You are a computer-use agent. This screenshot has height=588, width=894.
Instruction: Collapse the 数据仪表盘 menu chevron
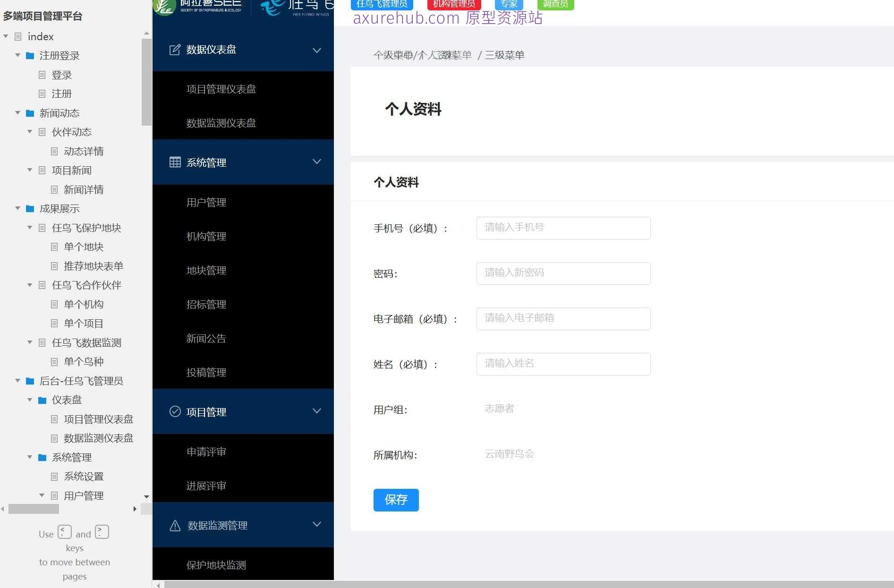[316, 50]
